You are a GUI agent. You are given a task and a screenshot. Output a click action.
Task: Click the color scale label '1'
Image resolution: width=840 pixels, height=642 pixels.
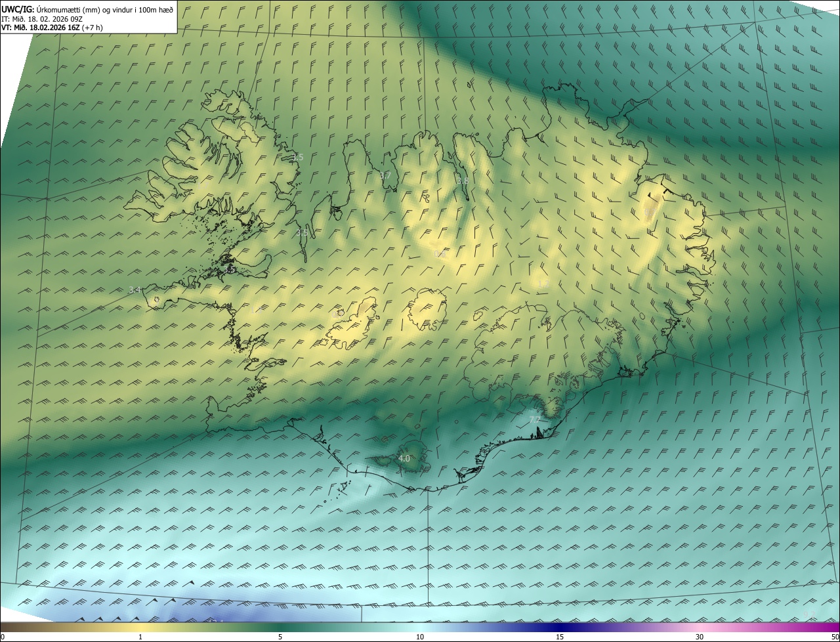140,637
